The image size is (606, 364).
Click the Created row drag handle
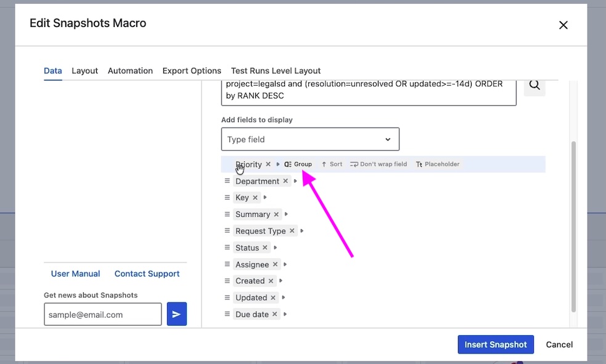[227, 281]
